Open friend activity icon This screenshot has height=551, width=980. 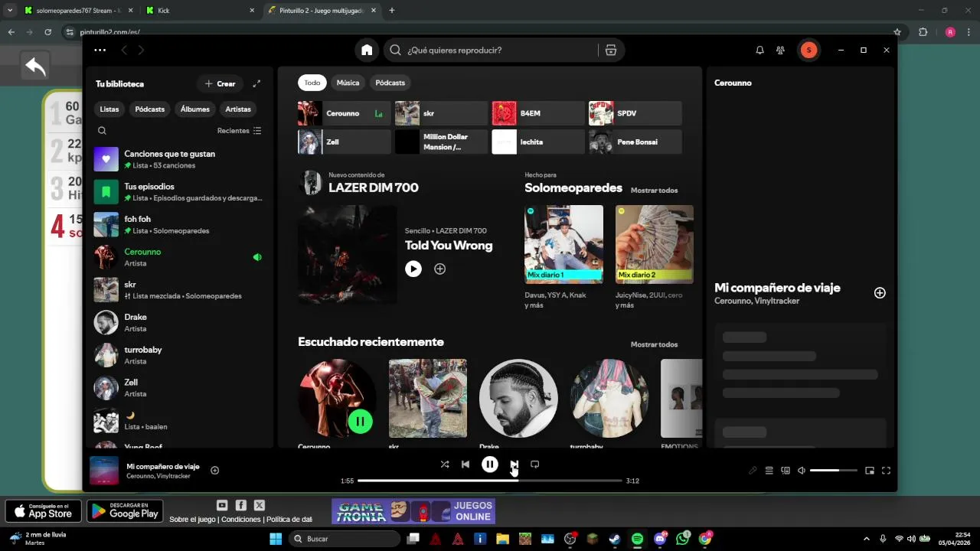pyautogui.click(x=780, y=50)
